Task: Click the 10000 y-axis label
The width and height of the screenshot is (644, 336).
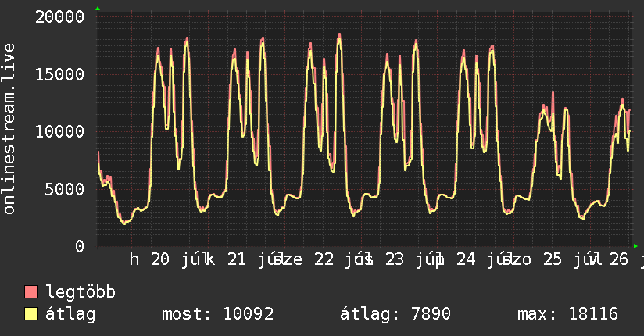Action: point(59,132)
